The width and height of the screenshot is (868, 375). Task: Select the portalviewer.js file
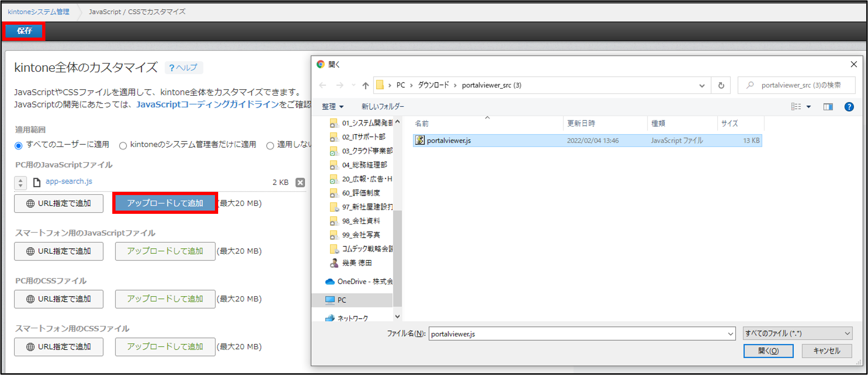point(587,141)
